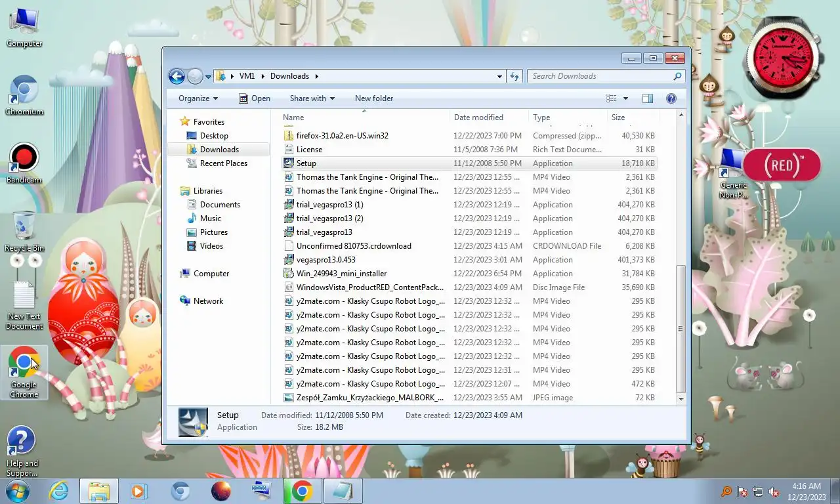Open Windows Media Player from taskbar
Screen dimensions: 840x504
point(138,492)
